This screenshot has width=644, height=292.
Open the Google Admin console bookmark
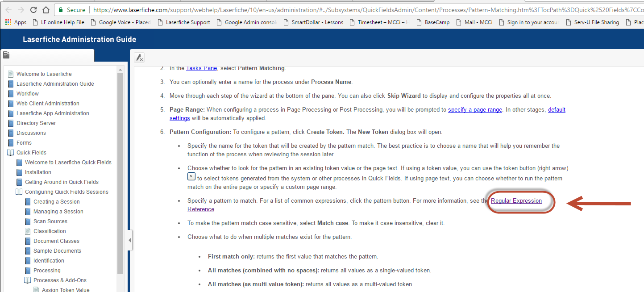246,22
